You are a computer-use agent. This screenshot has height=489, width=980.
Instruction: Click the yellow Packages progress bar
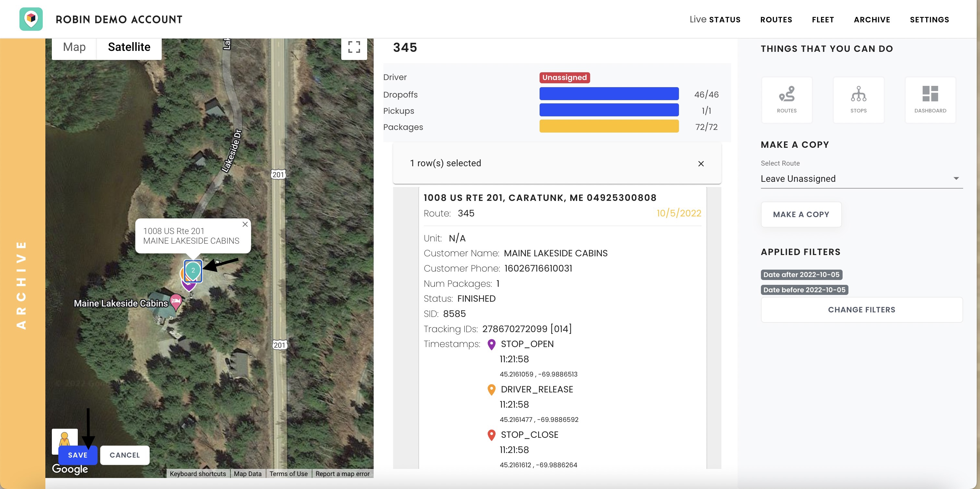tap(609, 127)
